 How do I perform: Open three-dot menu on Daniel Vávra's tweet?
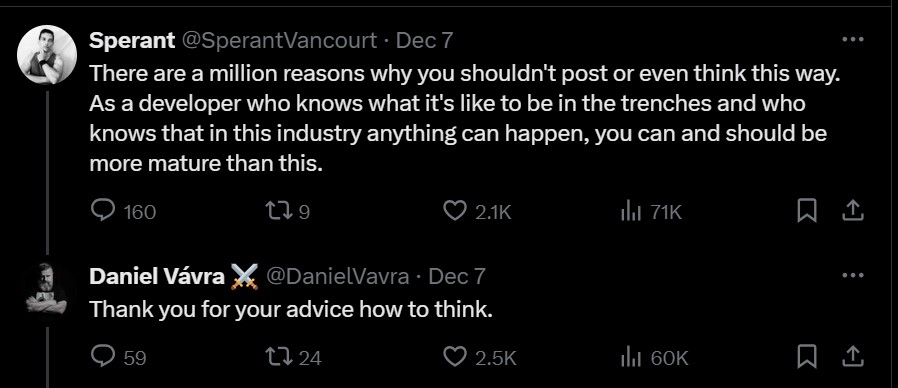(853, 276)
